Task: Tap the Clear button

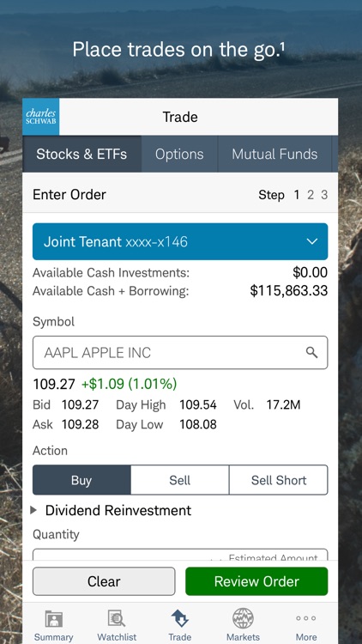Action: pos(104,581)
